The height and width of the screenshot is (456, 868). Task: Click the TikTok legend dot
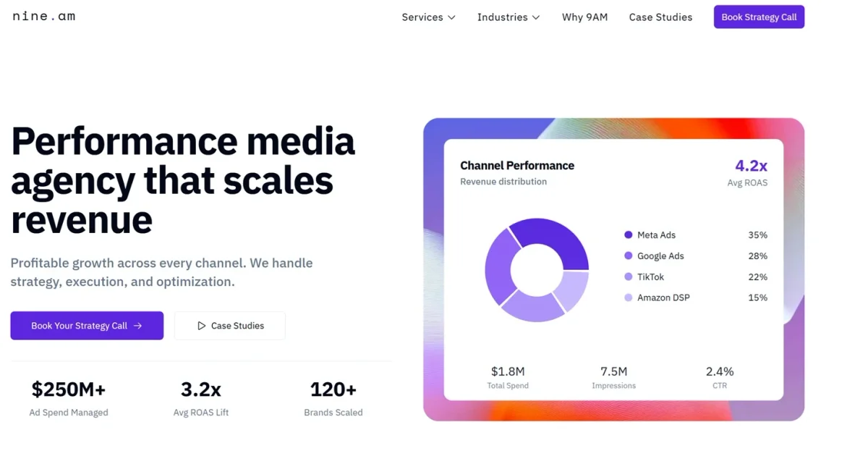click(x=628, y=276)
